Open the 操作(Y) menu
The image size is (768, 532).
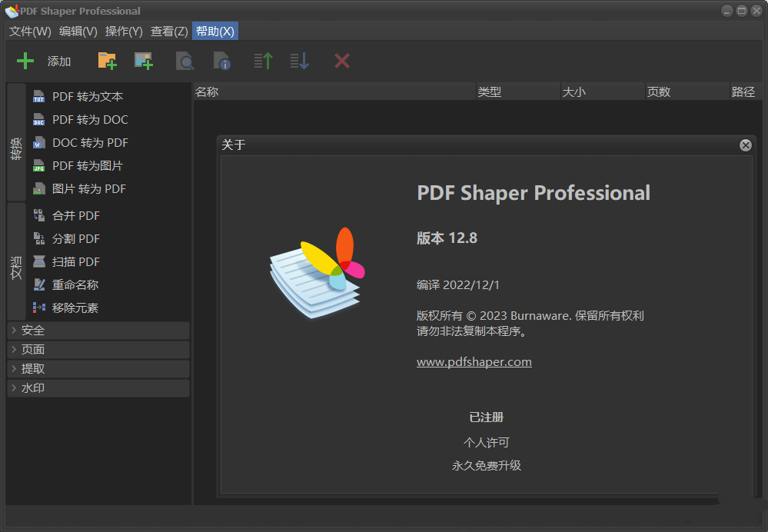tap(124, 32)
